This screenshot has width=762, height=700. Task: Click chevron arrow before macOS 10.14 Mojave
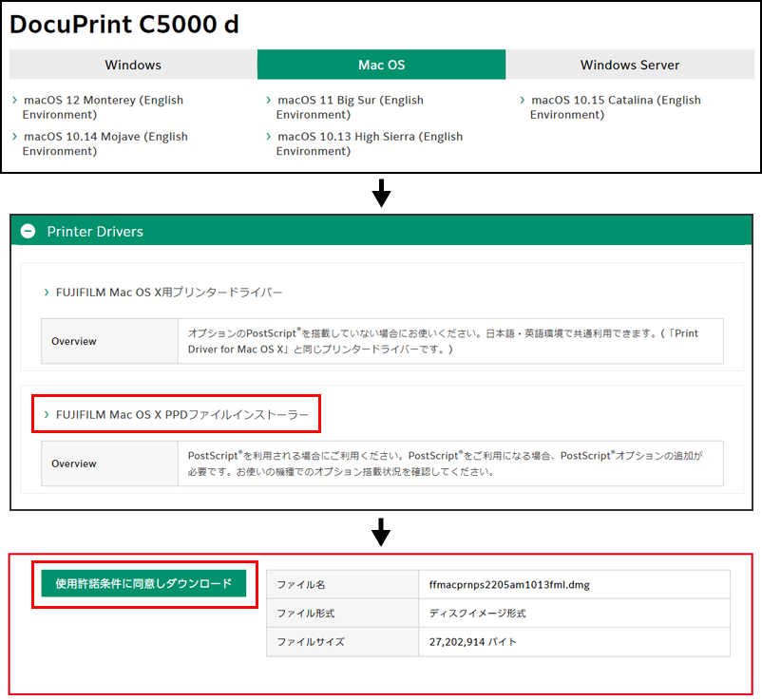click(15, 137)
